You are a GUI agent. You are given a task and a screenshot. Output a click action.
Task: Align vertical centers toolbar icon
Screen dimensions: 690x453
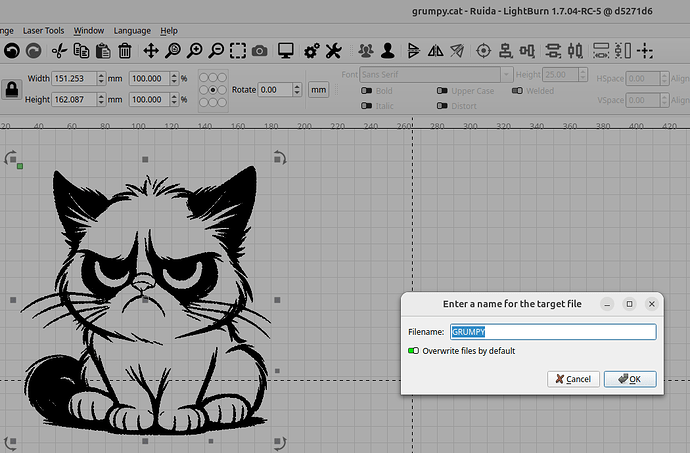pyautogui.click(x=505, y=51)
